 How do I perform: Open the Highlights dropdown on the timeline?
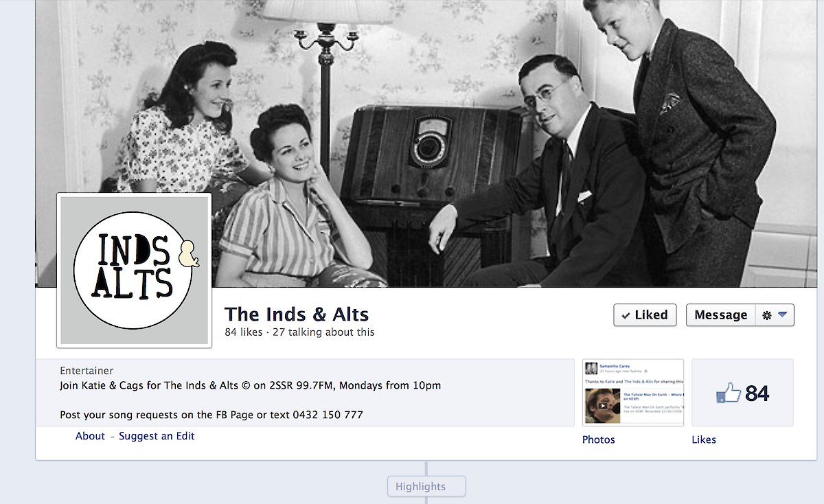point(426,486)
